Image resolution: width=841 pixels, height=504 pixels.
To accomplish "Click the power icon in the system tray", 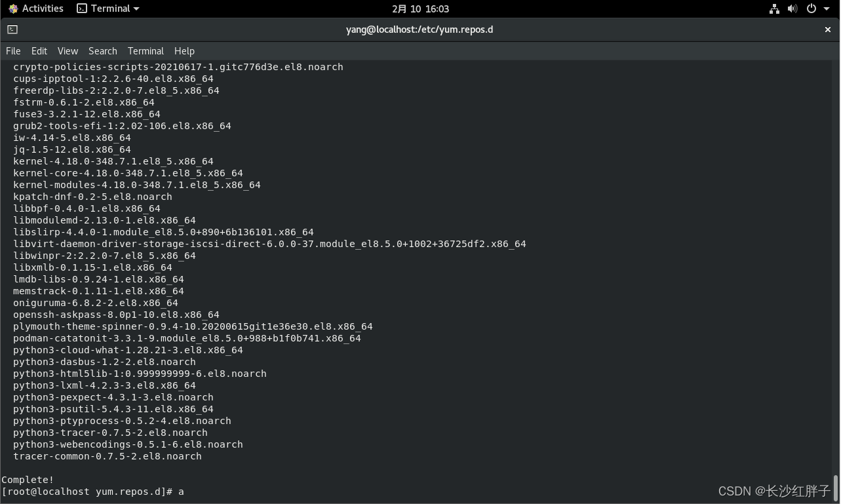I will pos(811,9).
